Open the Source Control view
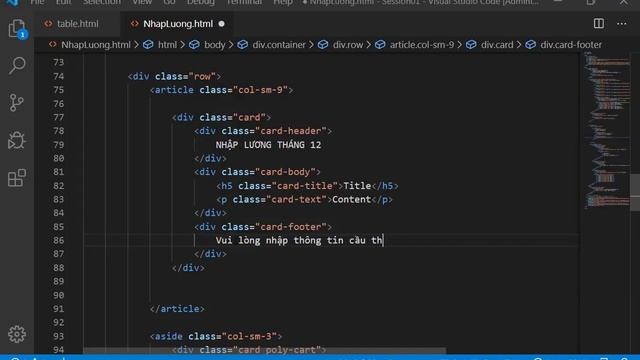 (x=17, y=102)
